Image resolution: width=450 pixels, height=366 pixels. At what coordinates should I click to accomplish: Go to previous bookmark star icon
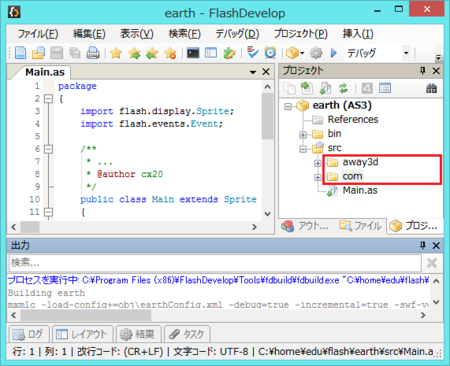(x=152, y=53)
